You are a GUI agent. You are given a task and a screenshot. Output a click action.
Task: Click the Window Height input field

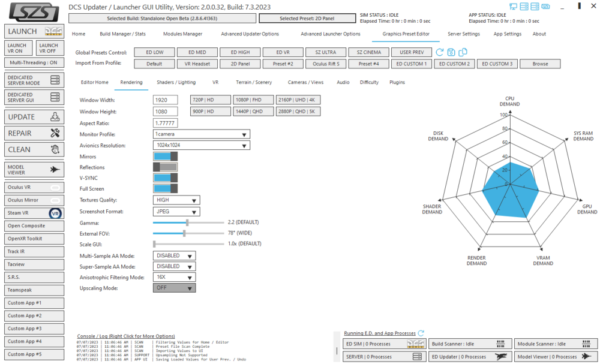(166, 112)
